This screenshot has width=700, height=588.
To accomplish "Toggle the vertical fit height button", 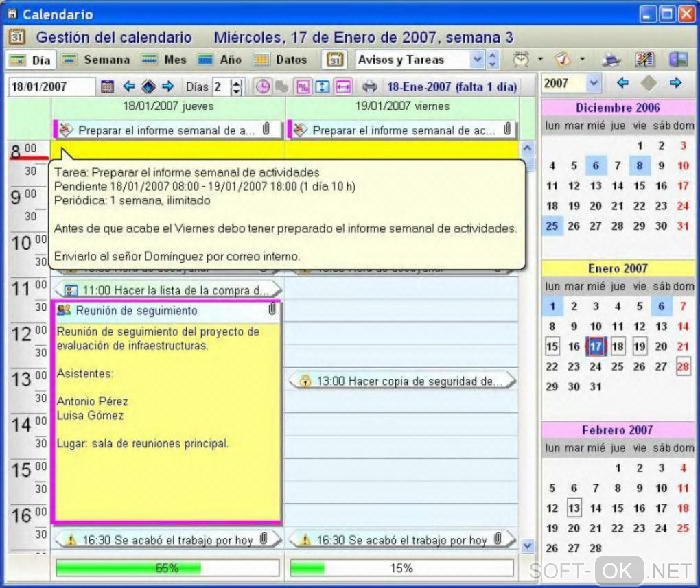I will (x=322, y=86).
